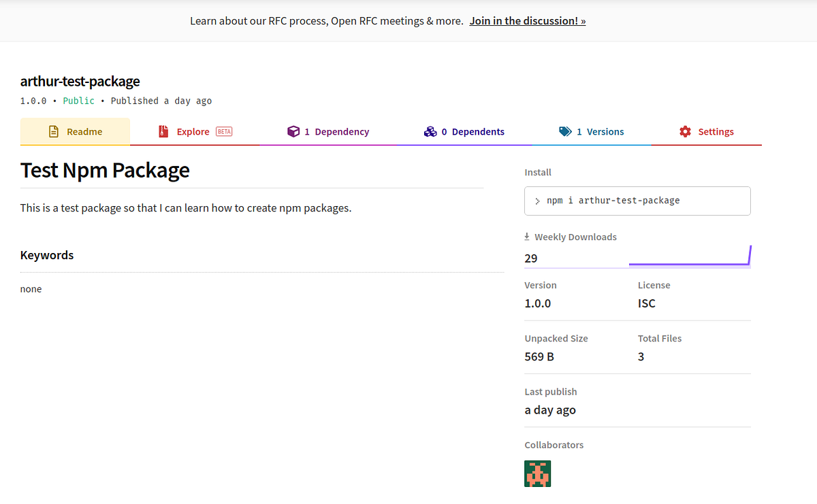This screenshot has width=817, height=504.
Task: Click the readme description sentence
Action: pos(186,208)
